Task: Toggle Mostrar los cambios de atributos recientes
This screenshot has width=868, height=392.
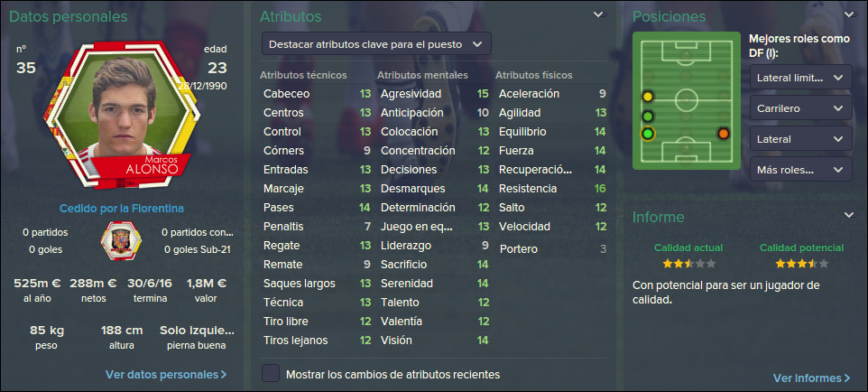Action: point(271,374)
